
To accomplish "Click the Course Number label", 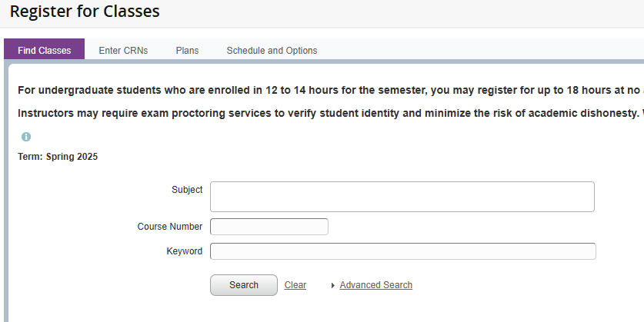I will click(170, 227).
